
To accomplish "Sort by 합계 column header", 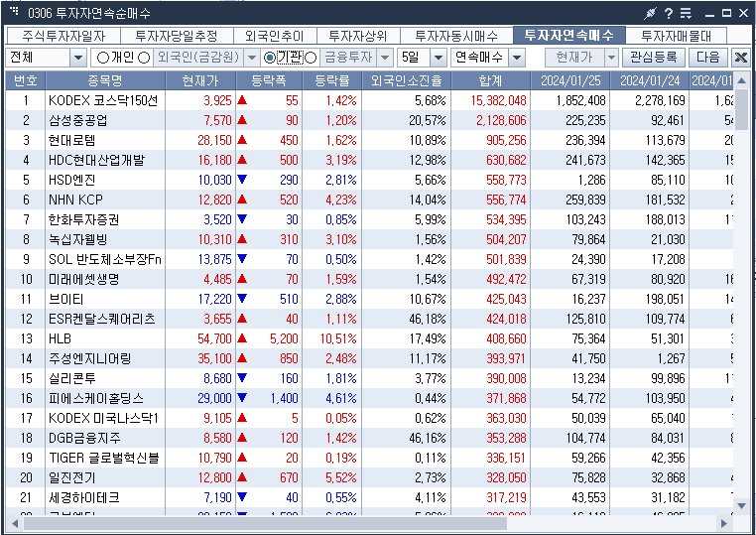I will [491, 80].
